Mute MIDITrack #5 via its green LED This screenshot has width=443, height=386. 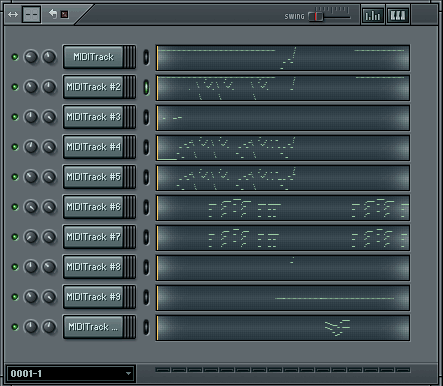[x=15, y=177]
